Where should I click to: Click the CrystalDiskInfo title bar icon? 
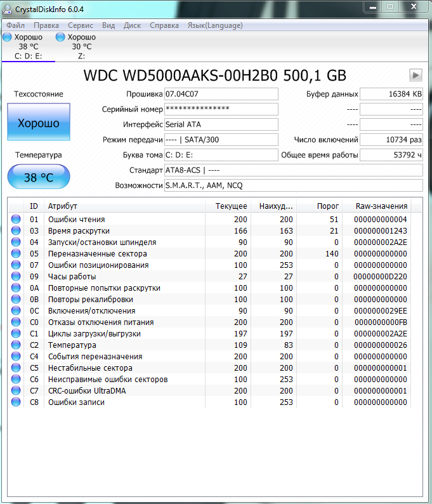(6, 10)
